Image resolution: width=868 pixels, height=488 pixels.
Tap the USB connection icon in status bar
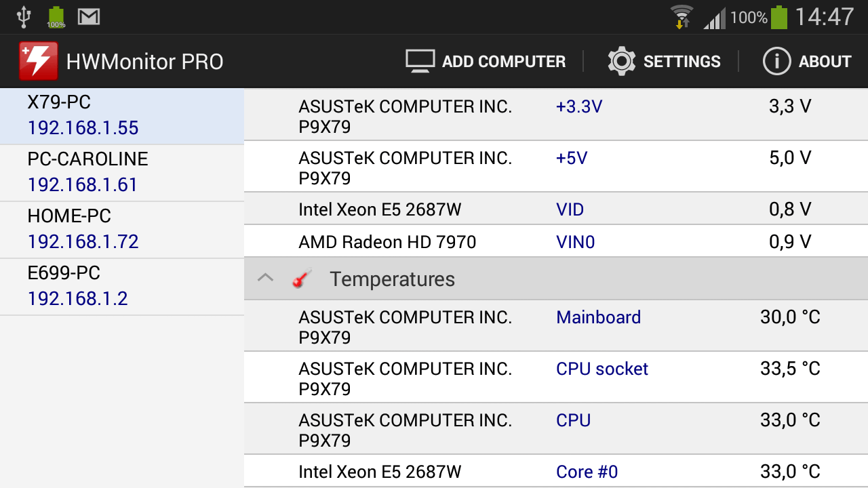(x=24, y=17)
